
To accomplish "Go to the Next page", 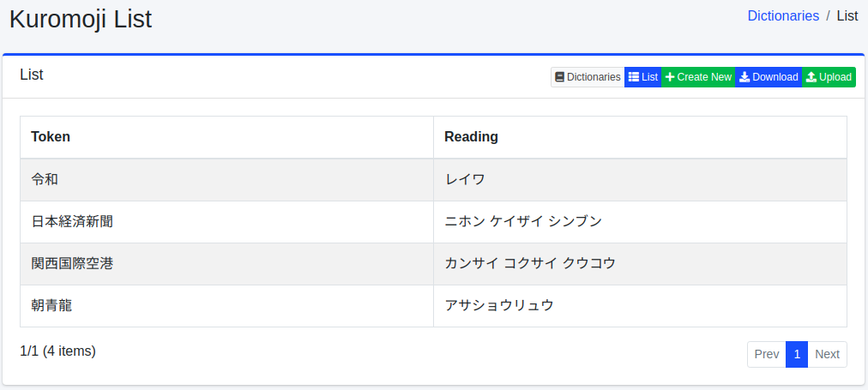I will 827,354.
